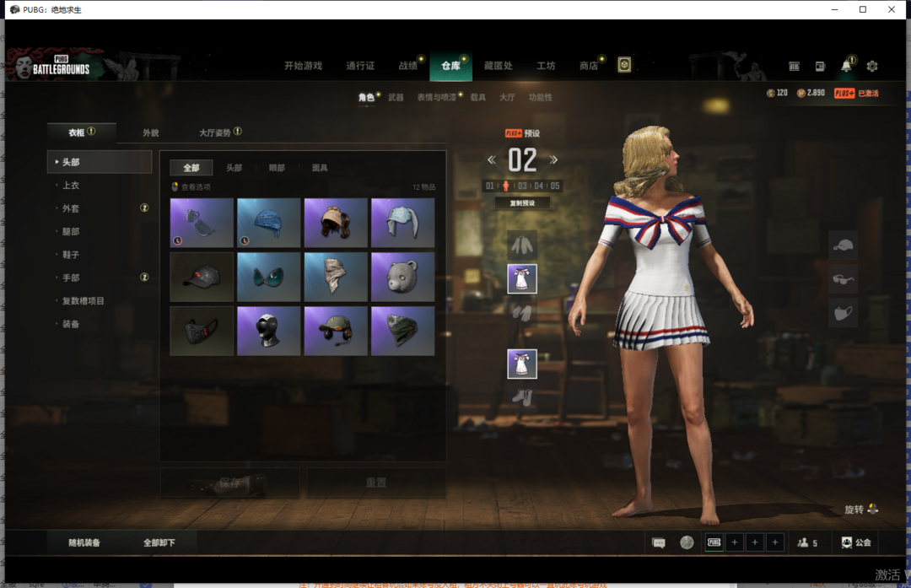Select the 仓库 tab

[450, 66]
